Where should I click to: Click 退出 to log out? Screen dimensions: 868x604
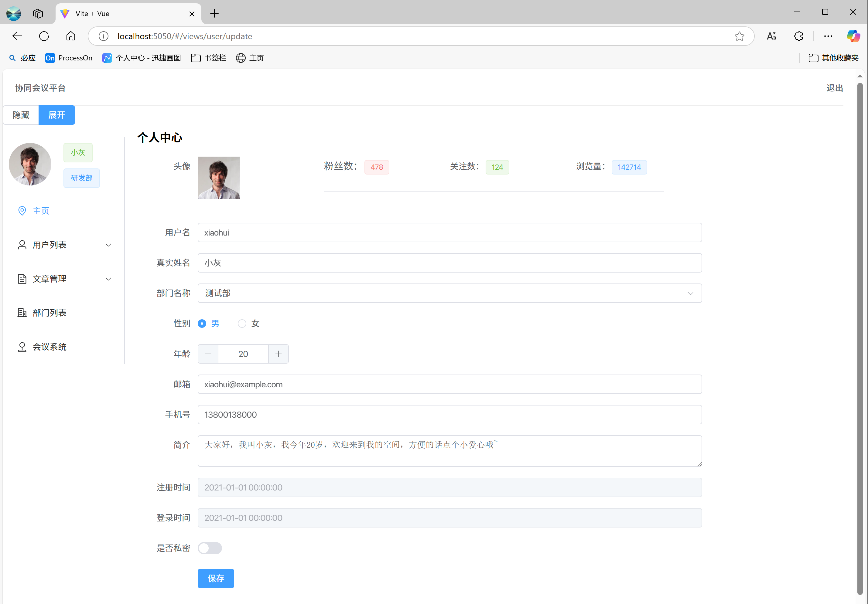pyautogui.click(x=835, y=88)
